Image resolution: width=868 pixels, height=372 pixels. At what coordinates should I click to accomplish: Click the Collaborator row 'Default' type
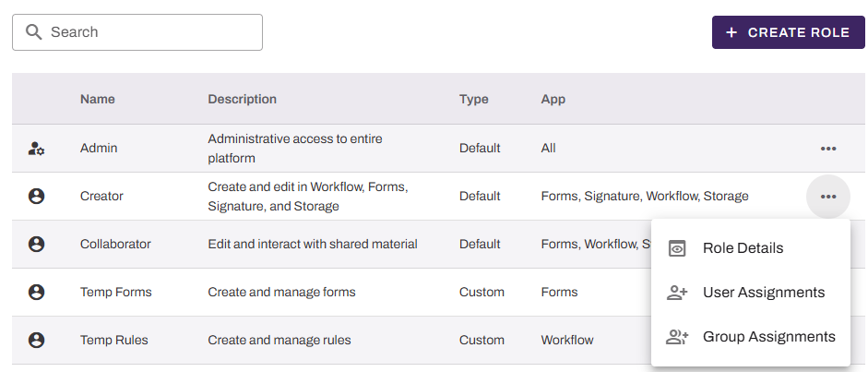point(480,244)
